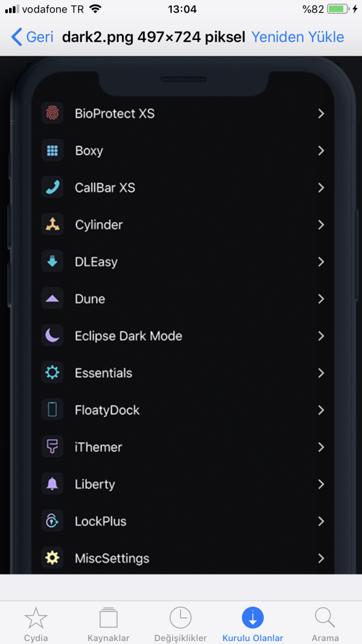Tap the Cylinder tweak icon

click(x=52, y=225)
